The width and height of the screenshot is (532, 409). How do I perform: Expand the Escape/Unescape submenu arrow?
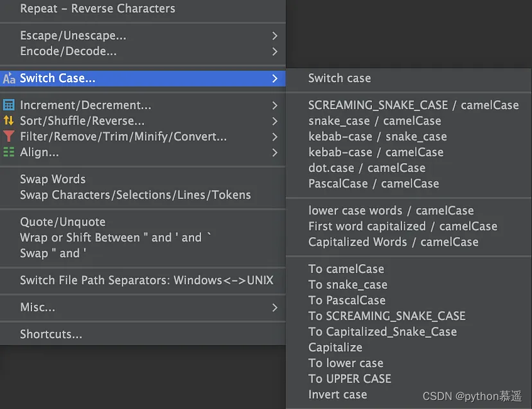(x=274, y=36)
